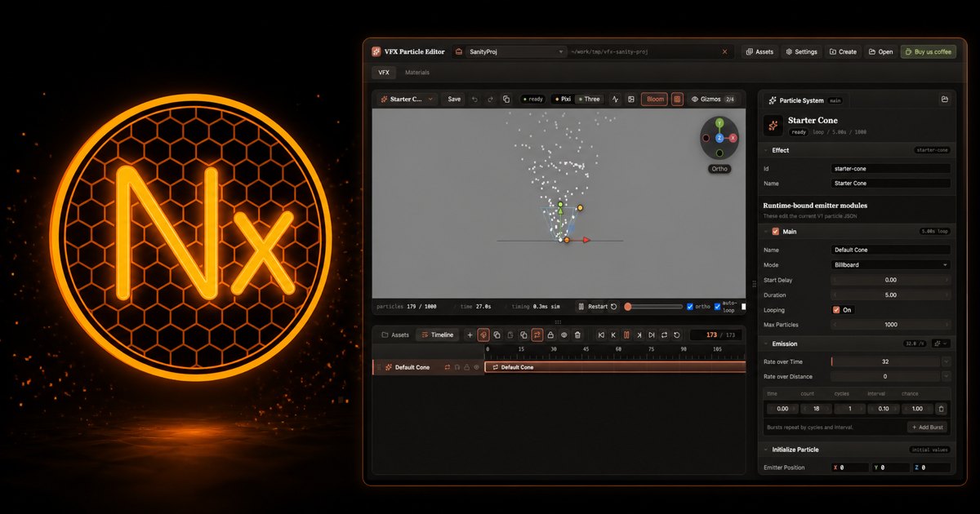Click the Default Cone clip on timeline
This screenshot has width=980, height=514.
tap(615, 367)
